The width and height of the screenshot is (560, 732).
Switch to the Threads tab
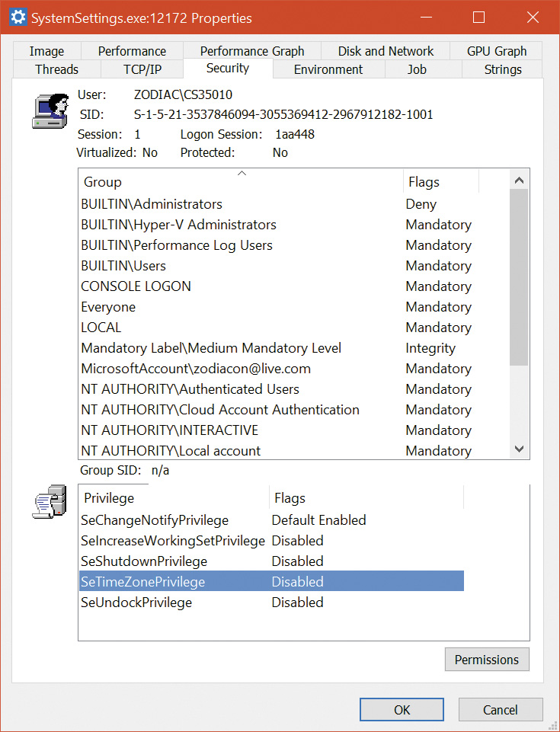click(56, 69)
